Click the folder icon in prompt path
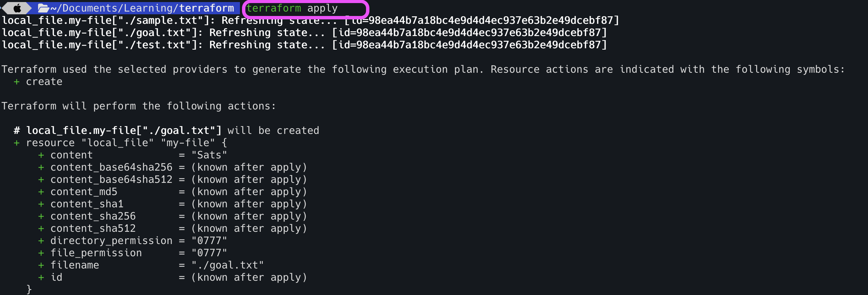 pos(44,8)
